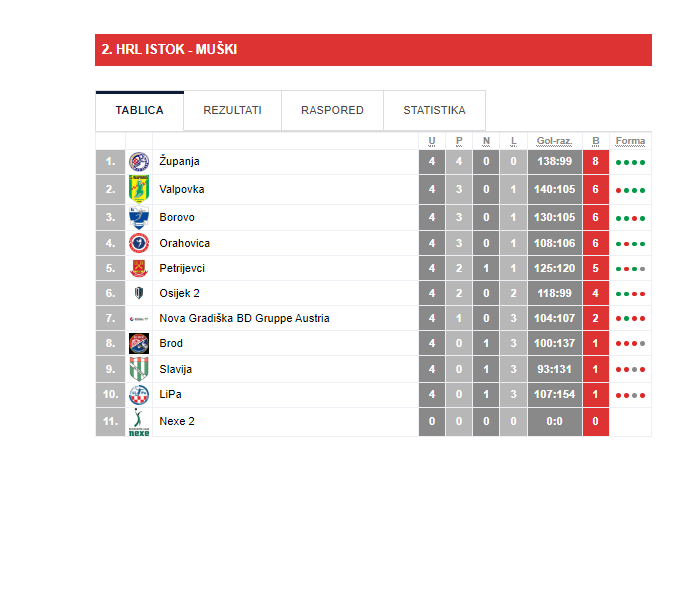Image resolution: width=685 pixels, height=613 pixels.
Task: Click the Orahovica club emblem
Action: point(139,243)
